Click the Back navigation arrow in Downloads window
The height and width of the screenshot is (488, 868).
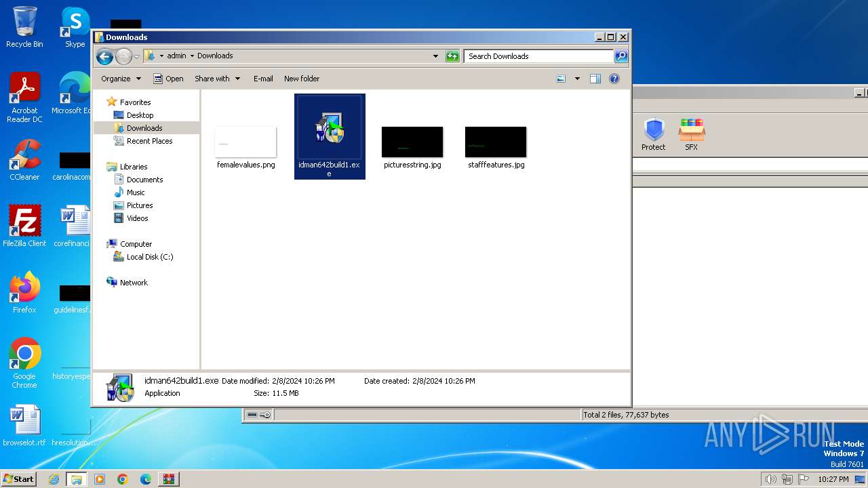104,56
